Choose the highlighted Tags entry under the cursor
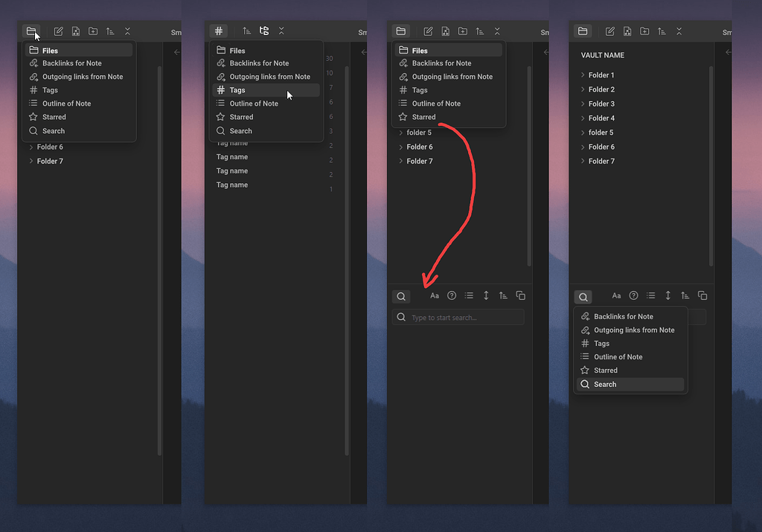The image size is (762, 532). tap(237, 90)
